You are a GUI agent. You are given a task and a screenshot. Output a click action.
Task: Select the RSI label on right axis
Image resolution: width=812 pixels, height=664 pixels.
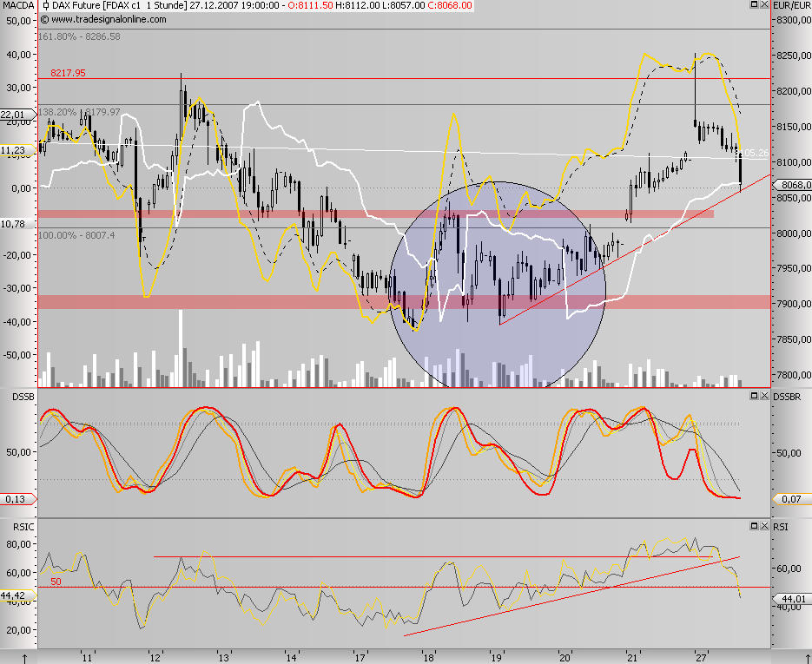781,527
